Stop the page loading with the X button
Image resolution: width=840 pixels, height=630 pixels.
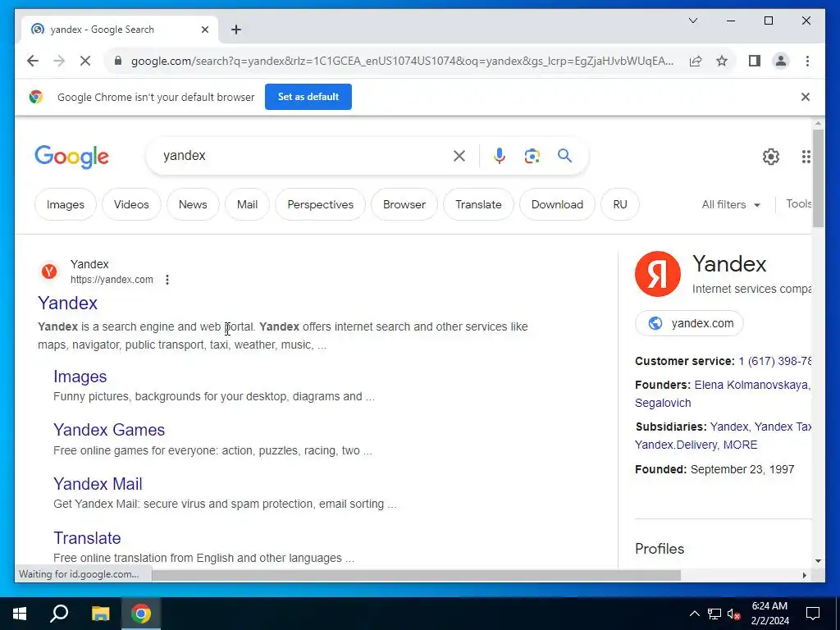point(85,61)
